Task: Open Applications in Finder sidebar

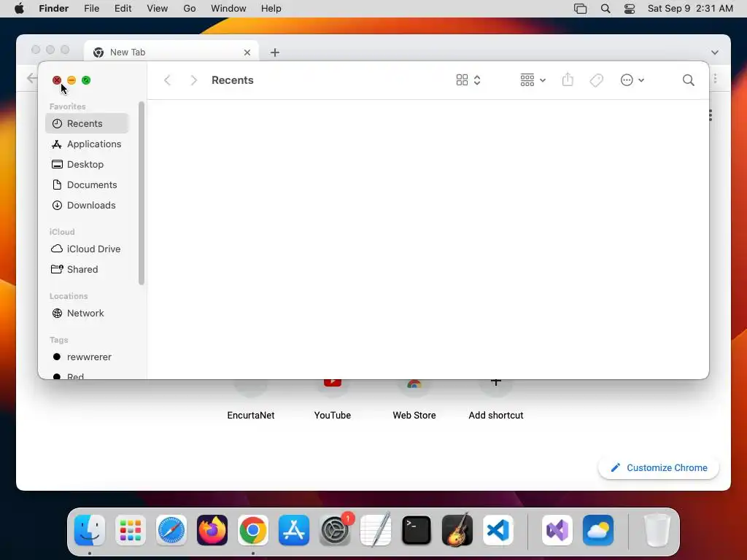Action: 87,144
